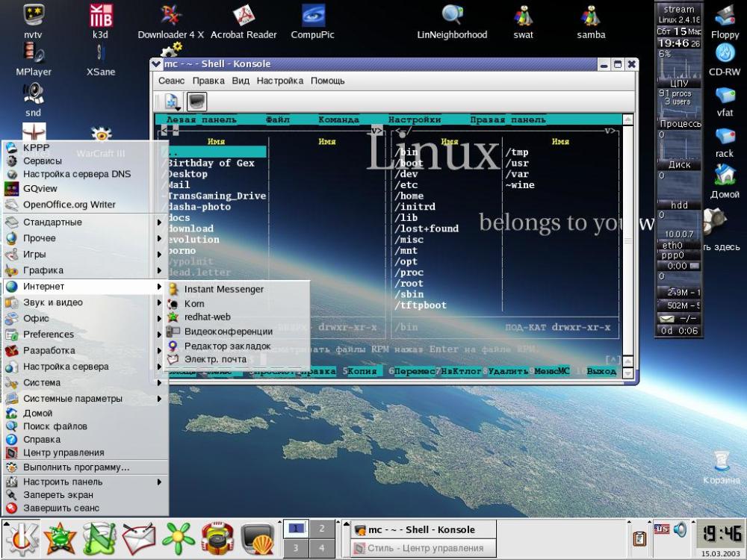The width and height of the screenshot is (747, 560).
Task: Open Электр. почта menu entry
Action: tap(238, 360)
